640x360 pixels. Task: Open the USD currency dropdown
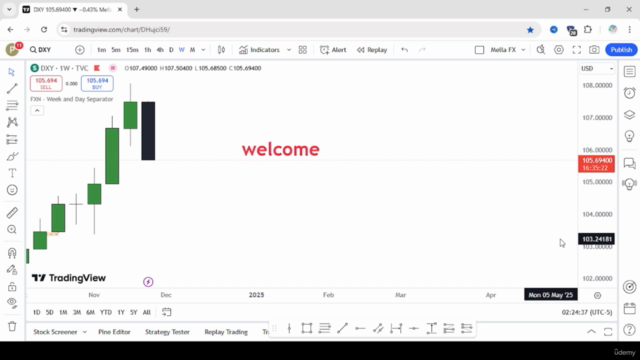[x=597, y=69]
